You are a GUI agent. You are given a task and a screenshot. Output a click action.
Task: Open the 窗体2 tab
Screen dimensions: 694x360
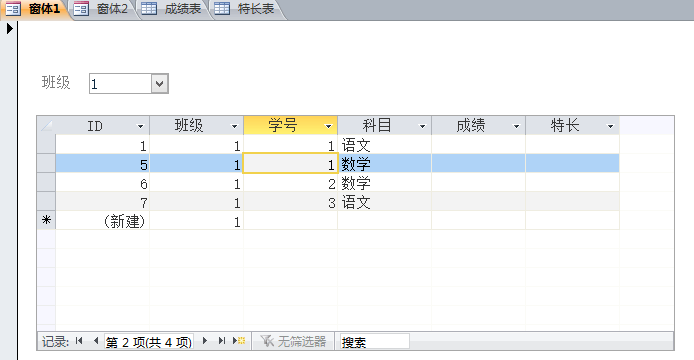(103, 9)
